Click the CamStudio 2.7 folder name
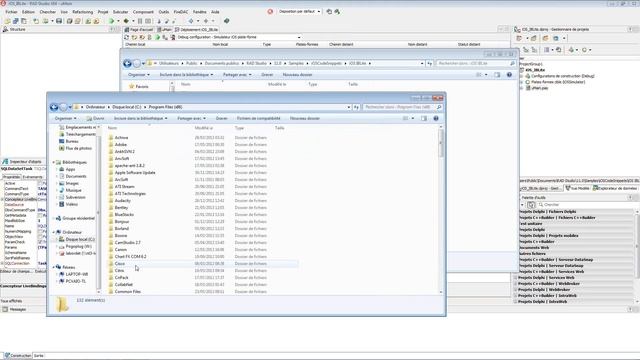The height and width of the screenshot is (360, 640). click(127, 242)
